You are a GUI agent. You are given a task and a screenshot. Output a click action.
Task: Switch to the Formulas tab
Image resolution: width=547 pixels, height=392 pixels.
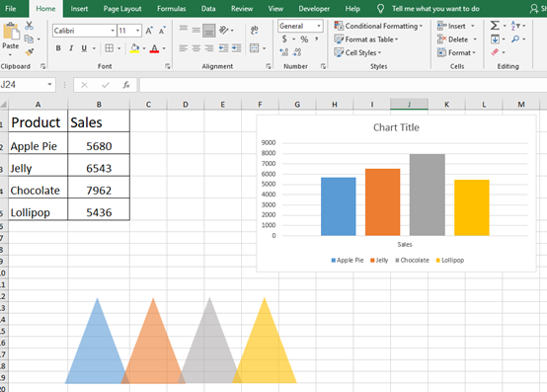(x=171, y=8)
